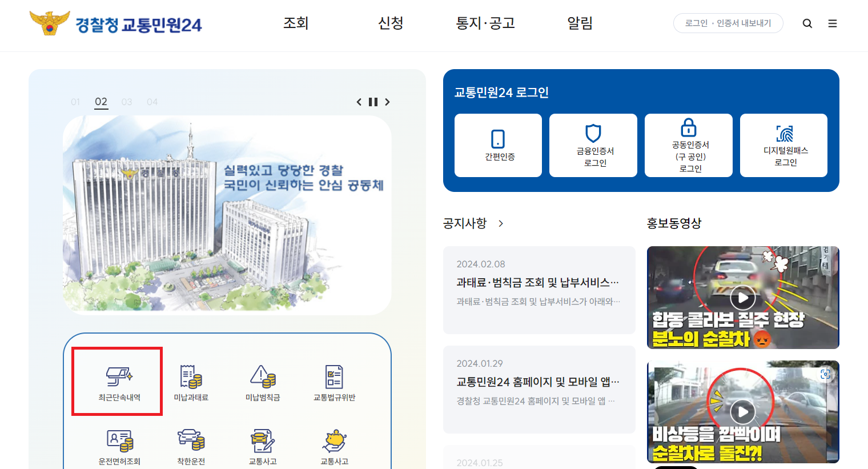Open the 착한운전 car-with-coins icon
The width and height of the screenshot is (868, 469).
191,440
